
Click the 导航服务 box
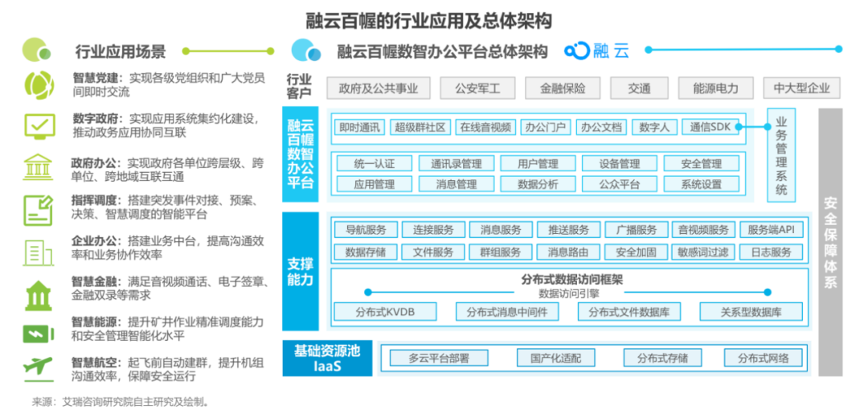366,230
